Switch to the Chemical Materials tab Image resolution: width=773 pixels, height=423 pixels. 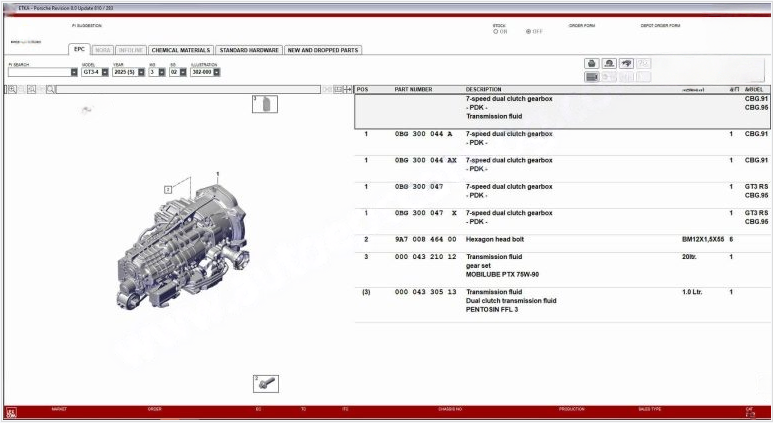[x=180, y=49]
